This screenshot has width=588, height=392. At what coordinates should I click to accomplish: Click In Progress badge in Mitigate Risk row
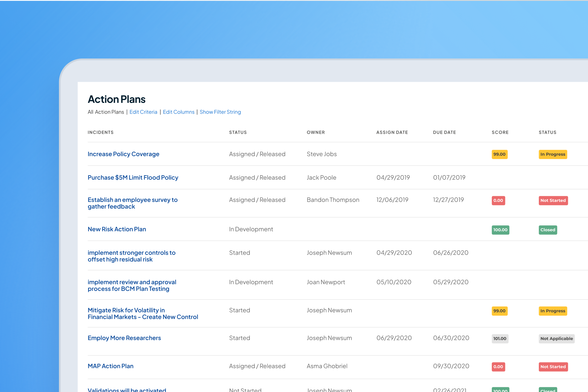(553, 311)
